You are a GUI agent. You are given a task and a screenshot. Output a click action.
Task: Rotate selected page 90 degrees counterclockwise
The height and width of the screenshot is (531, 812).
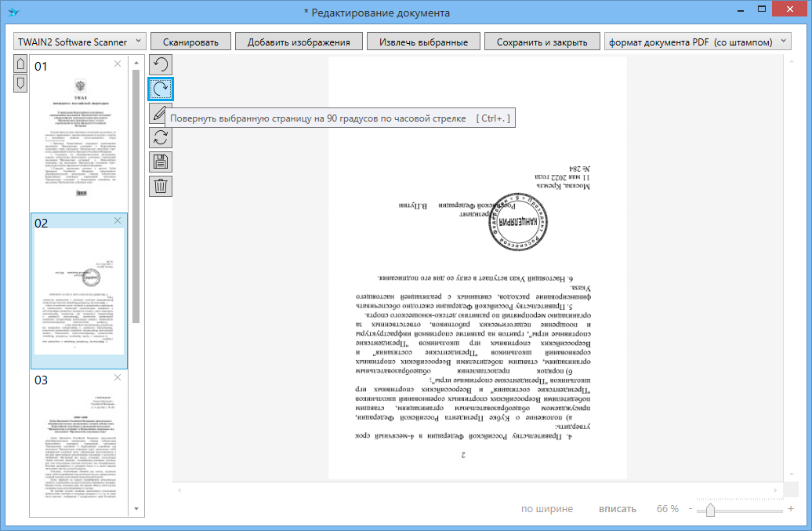pyautogui.click(x=161, y=65)
